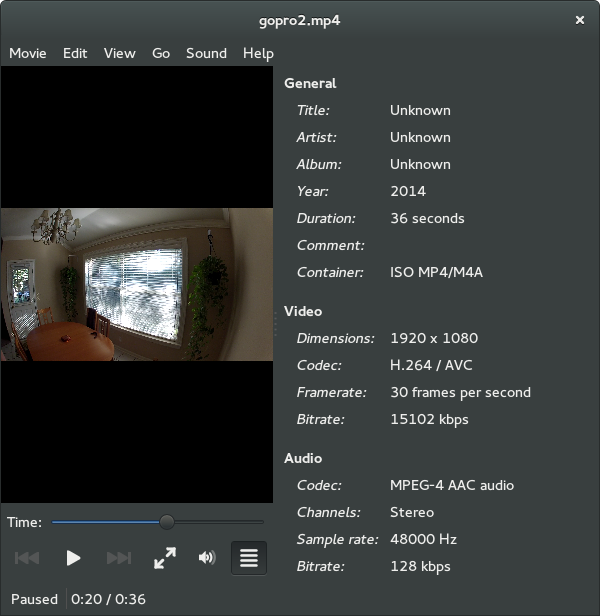Open the Edit menu

click(75, 53)
